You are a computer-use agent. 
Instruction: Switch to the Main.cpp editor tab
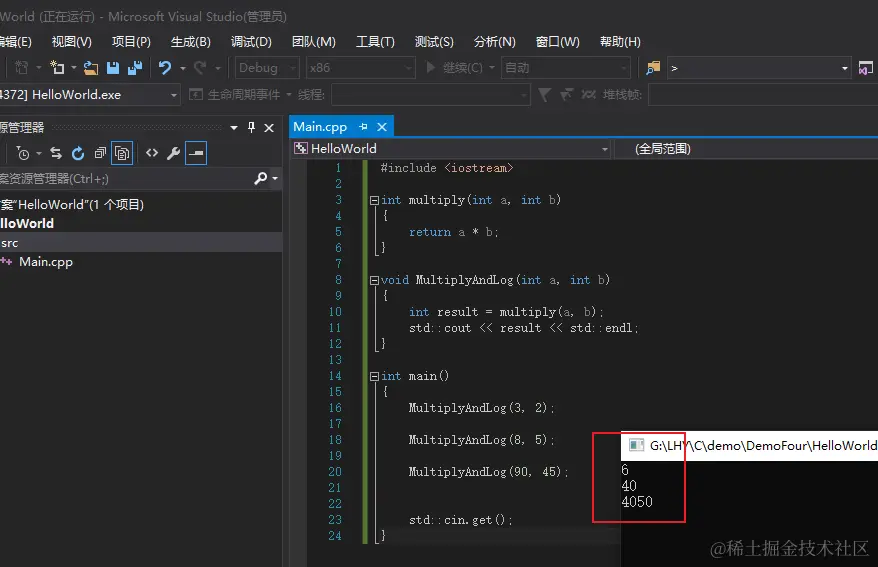pos(320,127)
